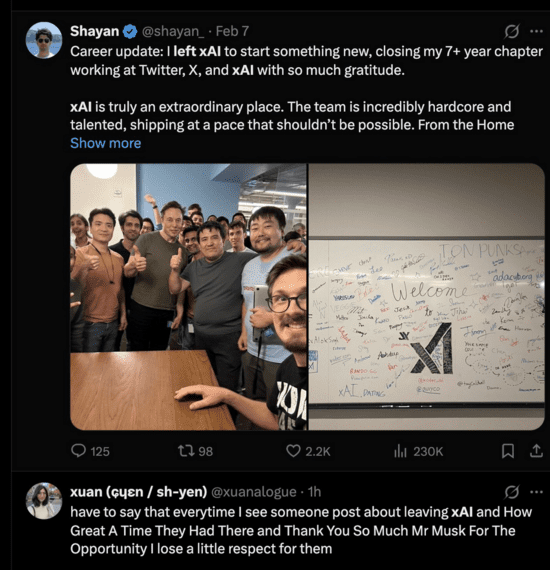Open more options menu on xuan's post
Screen dimensions: 550x570
pos(537,492)
